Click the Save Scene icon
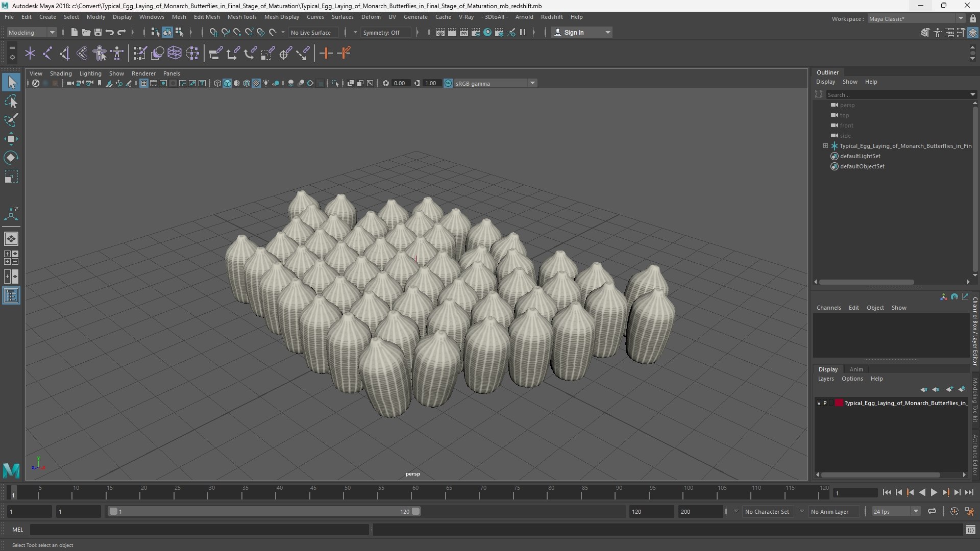Image resolution: width=980 pixels, height=551 pixels. pyautogui.click(x=97, y=32)
